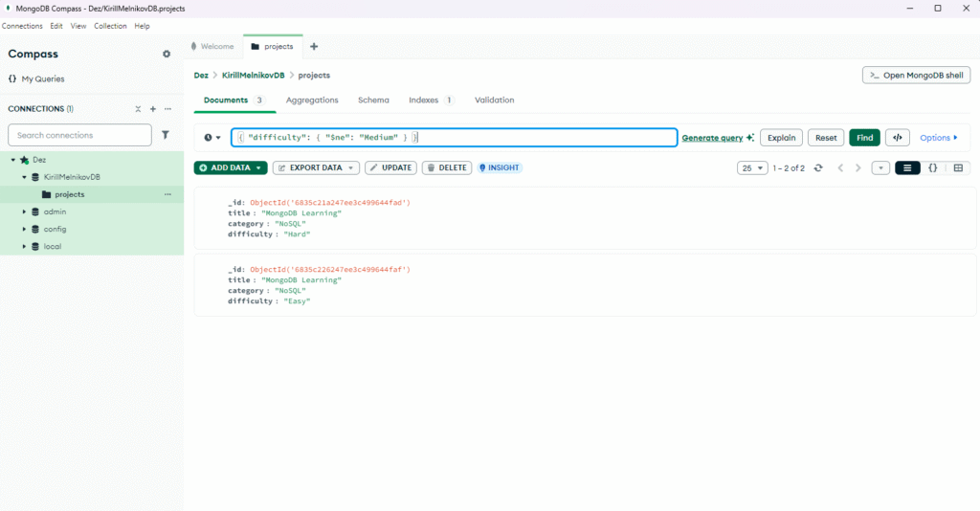Click the Reset button
Viewport: 980px width, 511px height.
826,138
